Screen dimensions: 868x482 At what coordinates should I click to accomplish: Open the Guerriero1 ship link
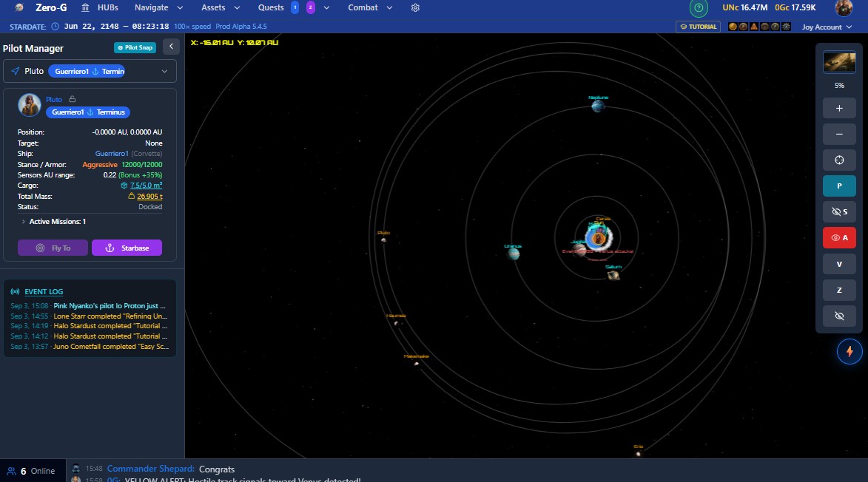point(112,154)
